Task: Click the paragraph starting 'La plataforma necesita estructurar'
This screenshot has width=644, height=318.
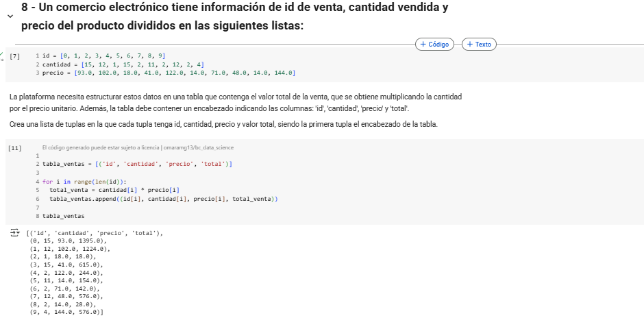Action: [x=236, y=103]
